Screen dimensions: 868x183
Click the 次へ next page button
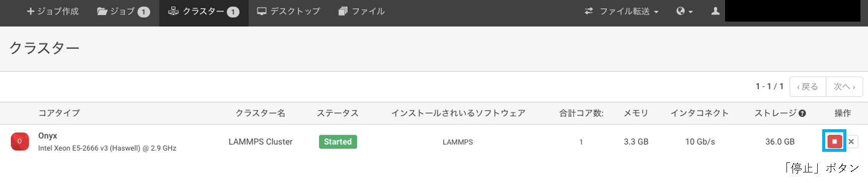(844, 86)
